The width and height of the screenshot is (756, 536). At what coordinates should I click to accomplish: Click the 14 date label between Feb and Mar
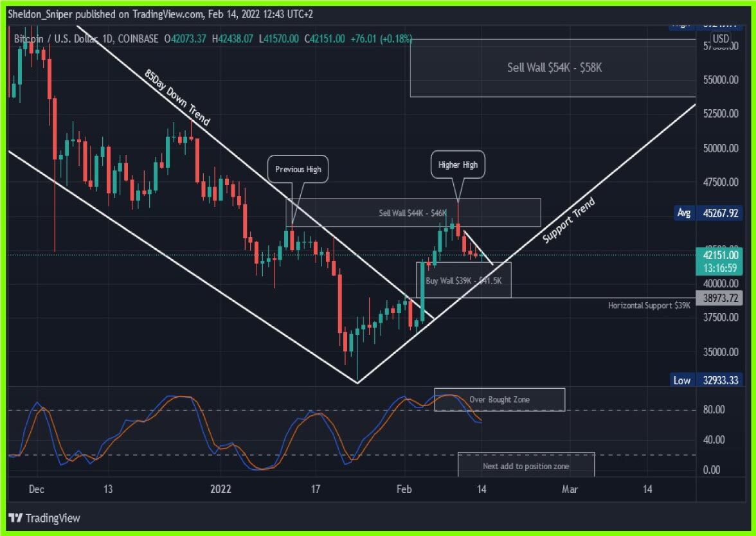coord(482,489)
